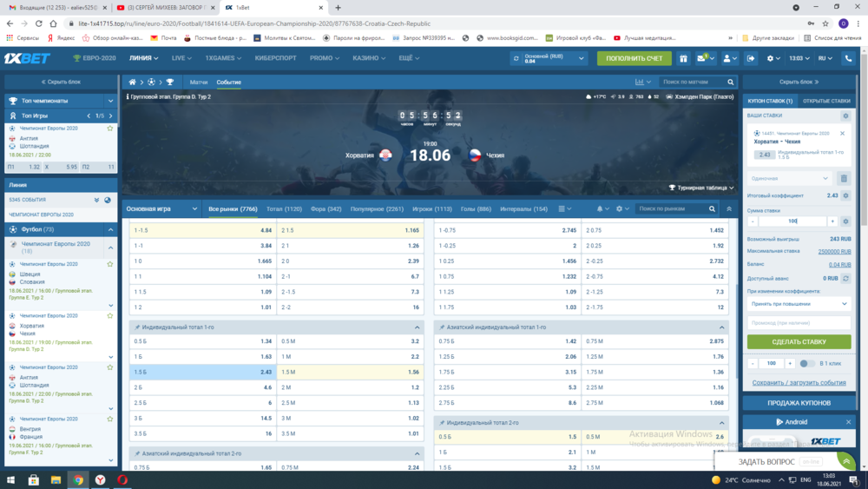Switch to the Матчи tab

point(199,82)
